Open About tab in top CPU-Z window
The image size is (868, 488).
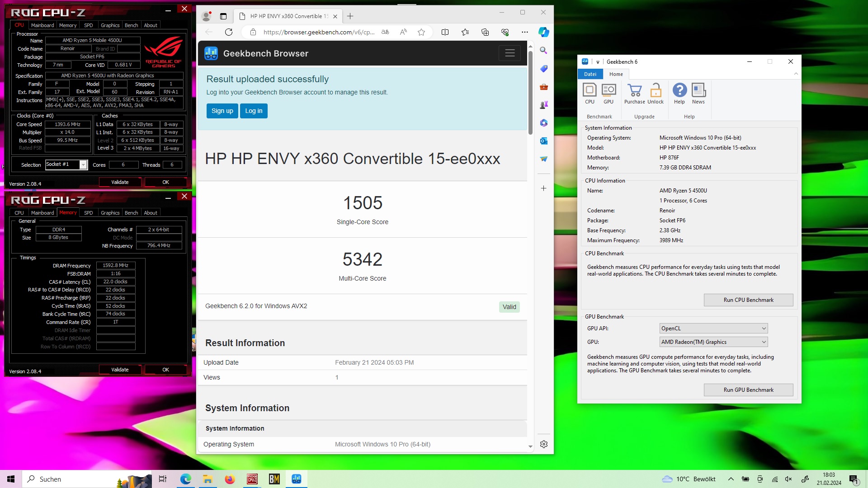point(151,25)
